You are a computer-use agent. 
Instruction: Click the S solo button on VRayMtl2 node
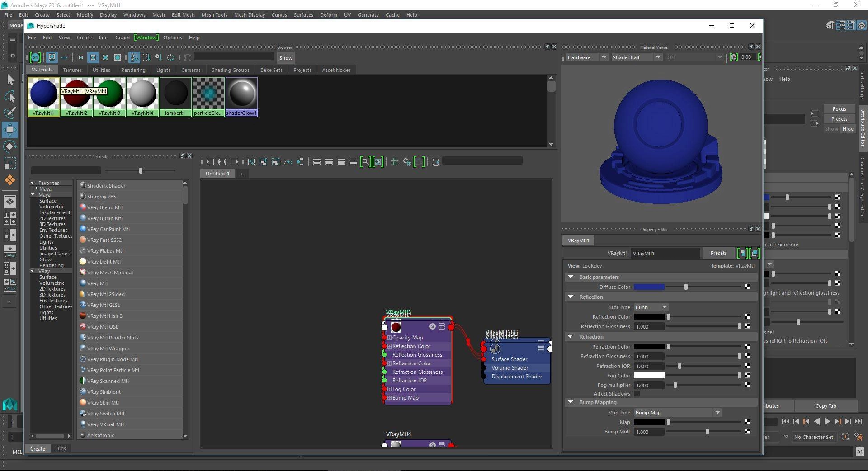click(x=433, y=326)
